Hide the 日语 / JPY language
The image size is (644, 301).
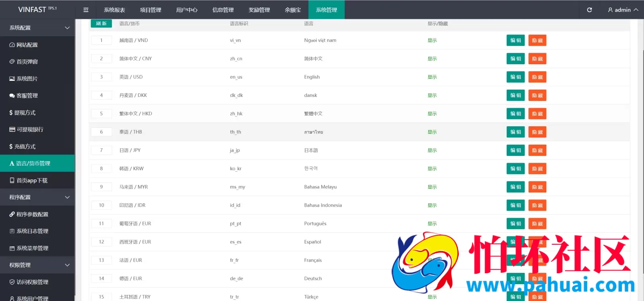(x=537, y=150)
